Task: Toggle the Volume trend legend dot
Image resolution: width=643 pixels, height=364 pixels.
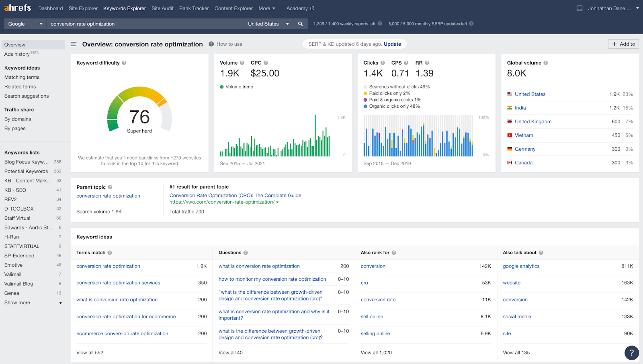Action: coord(222,87)
